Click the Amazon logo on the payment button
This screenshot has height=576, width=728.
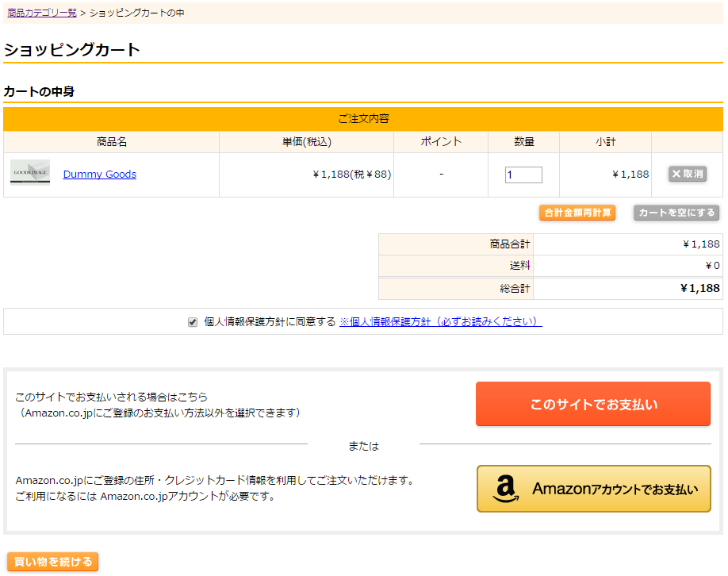[x=505, y=490]
